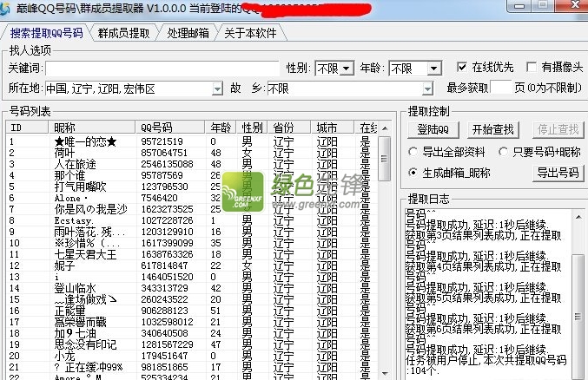Click the 关键词 input field
This screenshot has width=588, height=380.
click(x=162, y=69)
